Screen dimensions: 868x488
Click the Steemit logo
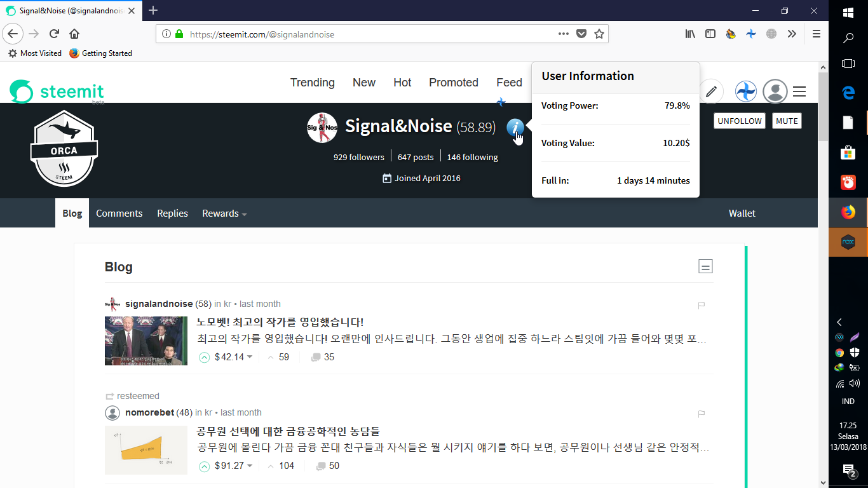[x=57, y=91]
